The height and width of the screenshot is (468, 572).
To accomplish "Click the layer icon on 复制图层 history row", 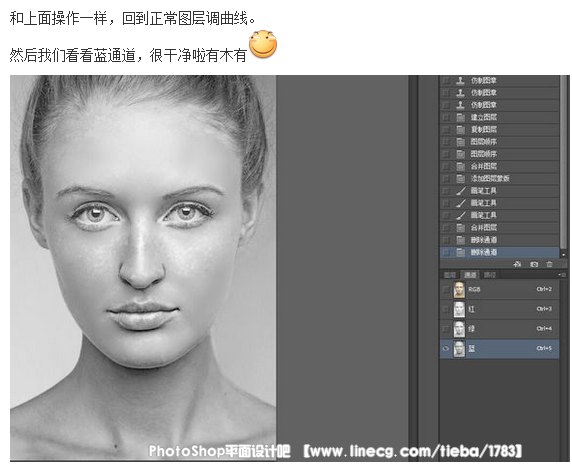I will click(x=460, y=129).
